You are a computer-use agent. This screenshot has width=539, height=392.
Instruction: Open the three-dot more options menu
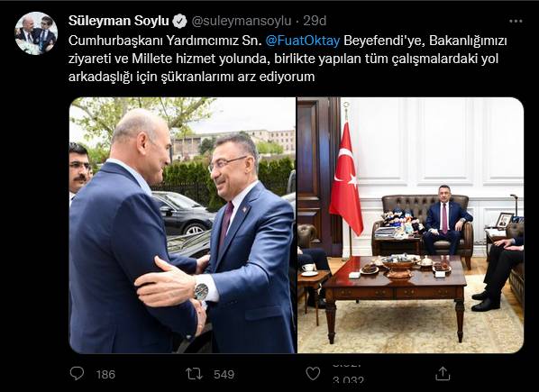pyautogui.click(x=516, y=22)
